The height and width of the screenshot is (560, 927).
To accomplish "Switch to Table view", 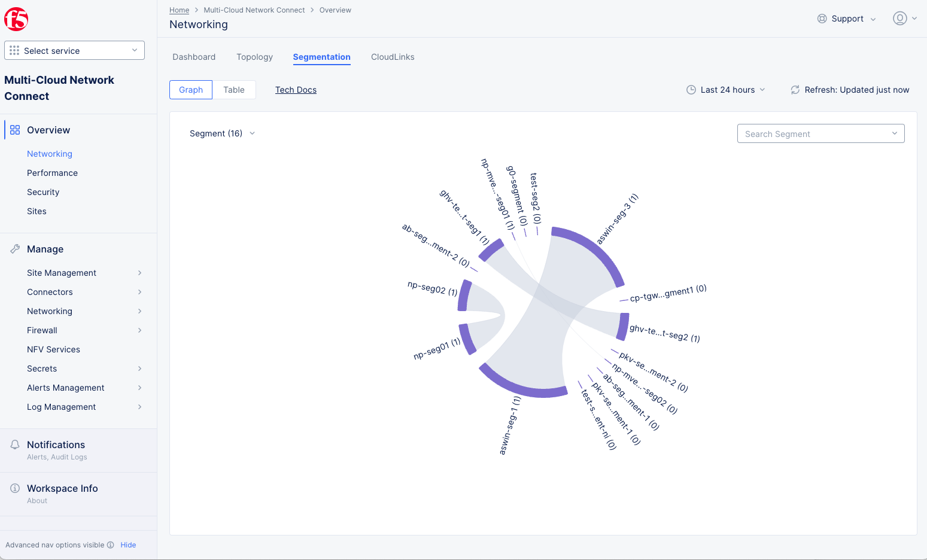I will point(234,90).
